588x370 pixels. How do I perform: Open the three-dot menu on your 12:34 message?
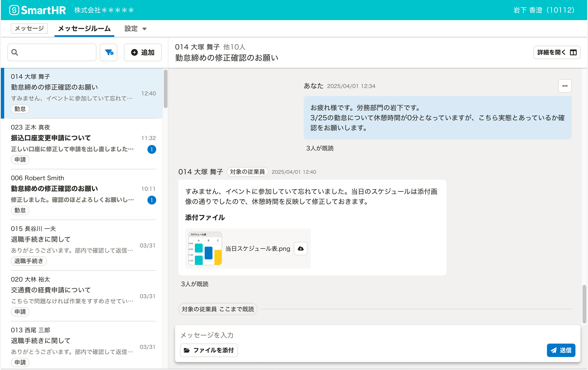click(x=565, y=86)
